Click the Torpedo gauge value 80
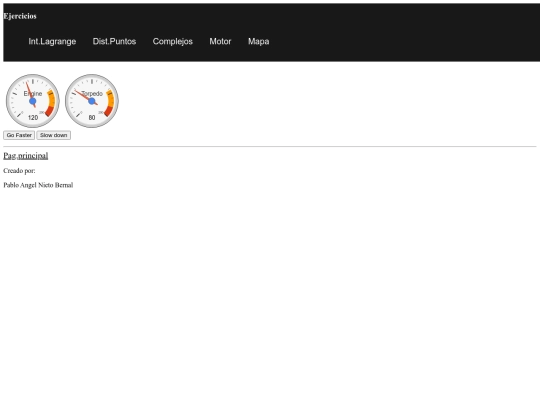Screen dimensions: 540x405 [x=92, y=118]
